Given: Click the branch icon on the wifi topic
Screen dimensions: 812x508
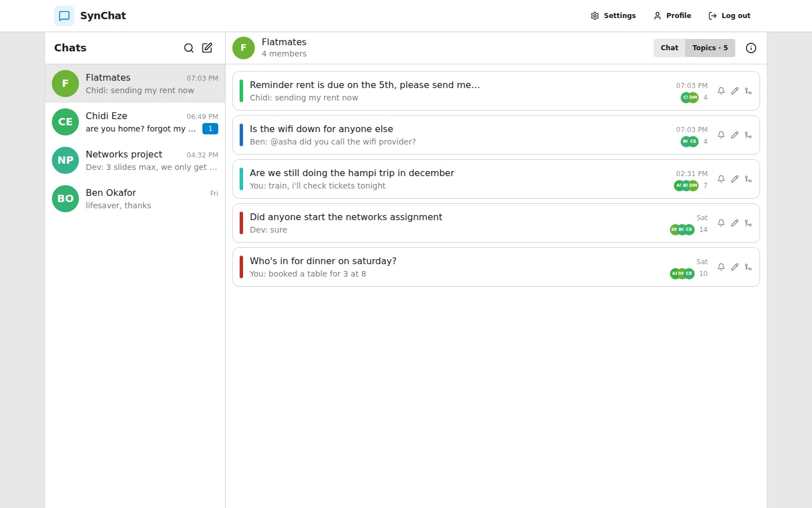Looking at the screenshot, I should (x=748, y=135).
